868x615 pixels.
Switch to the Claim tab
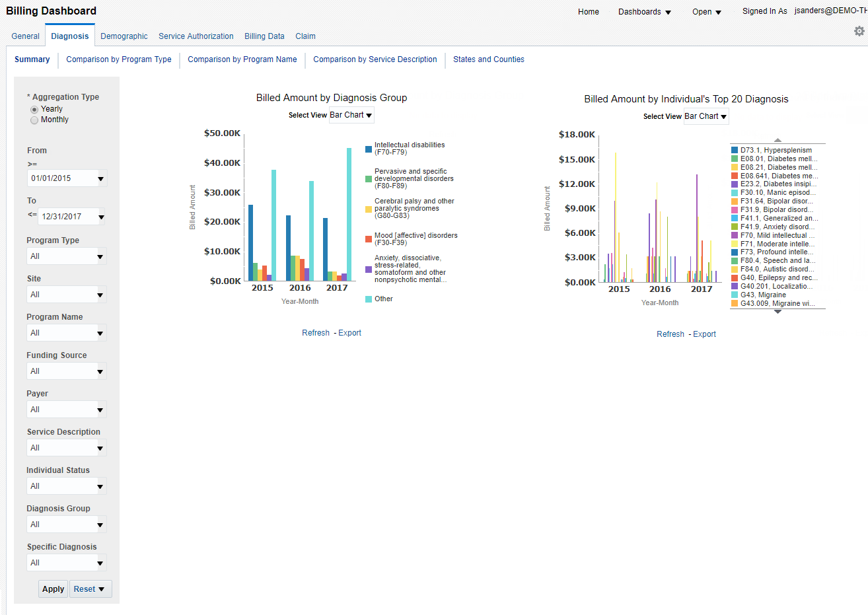(305, 36)
